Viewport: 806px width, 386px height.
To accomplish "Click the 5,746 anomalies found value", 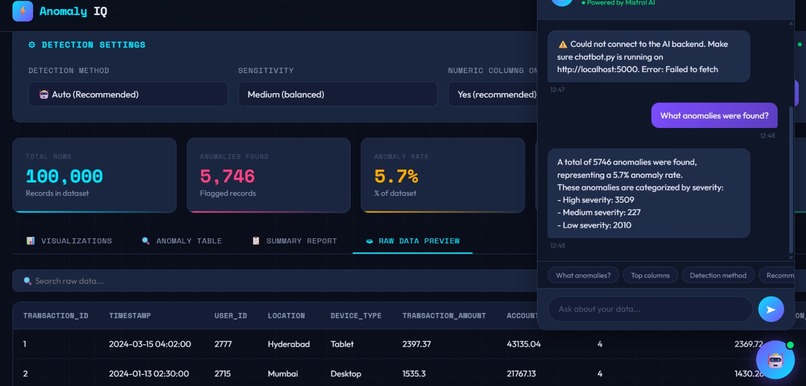I will coord(227,176).
